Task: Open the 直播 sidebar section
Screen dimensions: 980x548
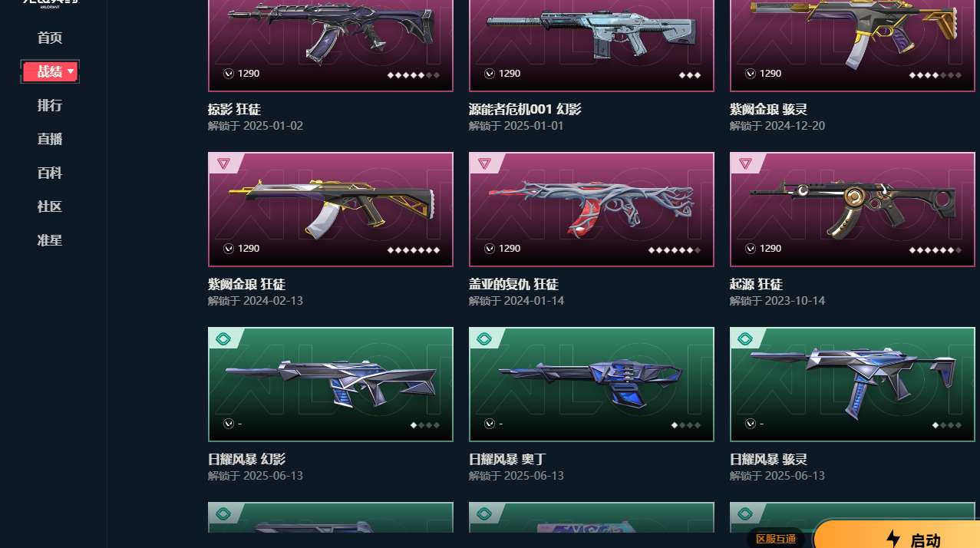Action: pyautogui.click(x=50, y=139)
